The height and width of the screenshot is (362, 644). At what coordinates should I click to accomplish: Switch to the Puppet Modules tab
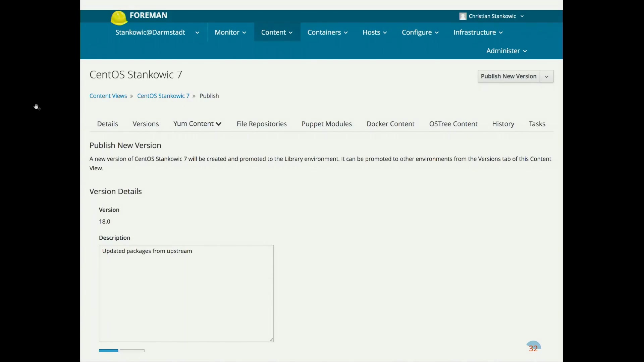coord(327,124)
